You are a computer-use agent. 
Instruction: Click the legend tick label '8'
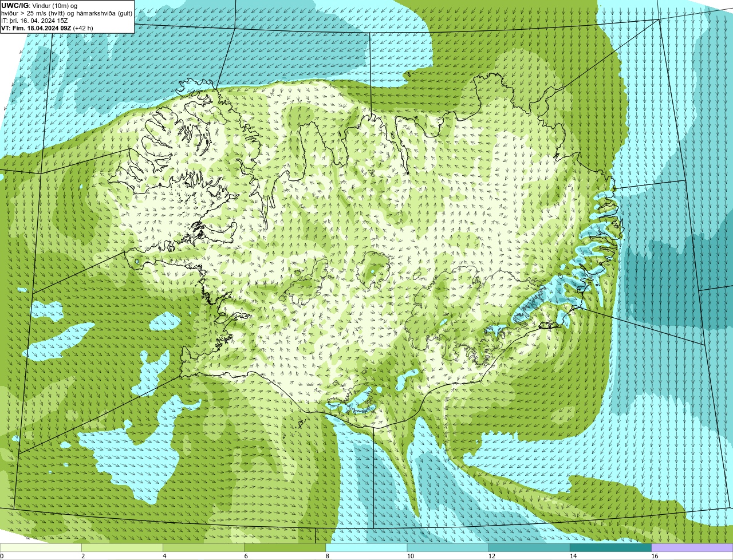coord(328,556)
